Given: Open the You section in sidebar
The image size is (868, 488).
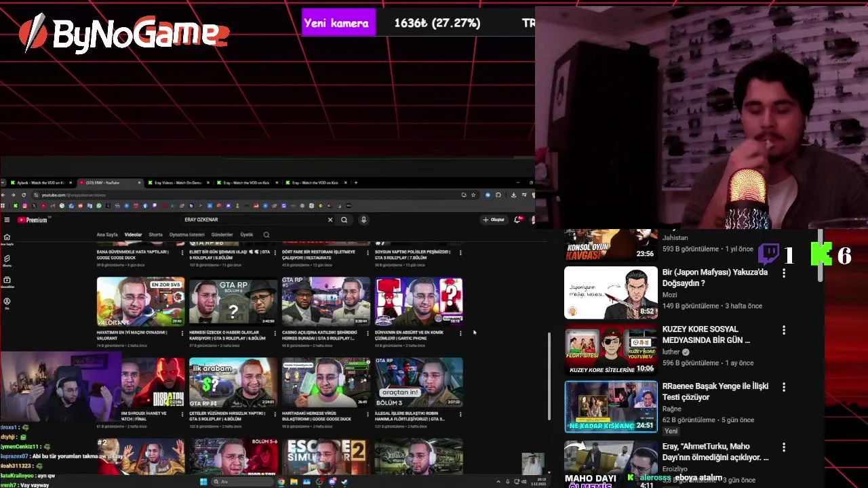Looking at the screenshot, I should (x=7, y=303).
